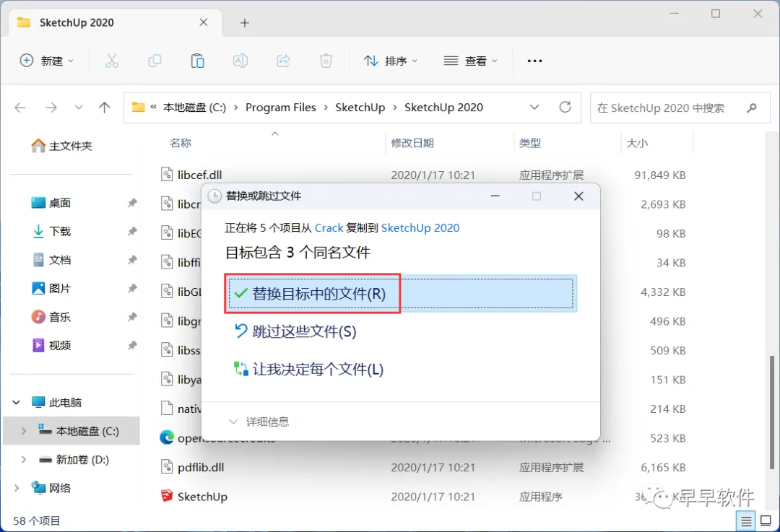Sort by the 类型 column header

coord(530,143)
